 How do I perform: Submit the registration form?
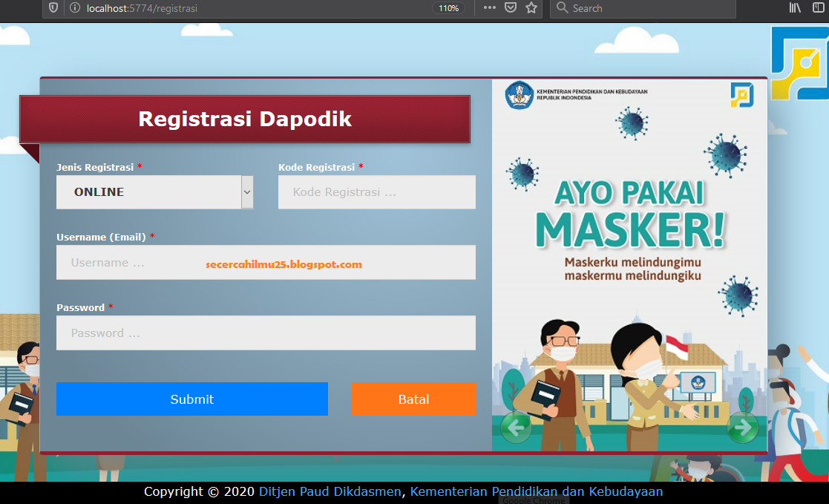192,399
